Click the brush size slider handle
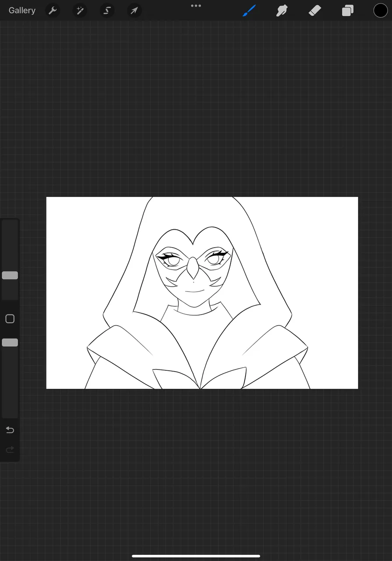Image resolution: width=392 pixels, height=561 pixels. (10, 275)
